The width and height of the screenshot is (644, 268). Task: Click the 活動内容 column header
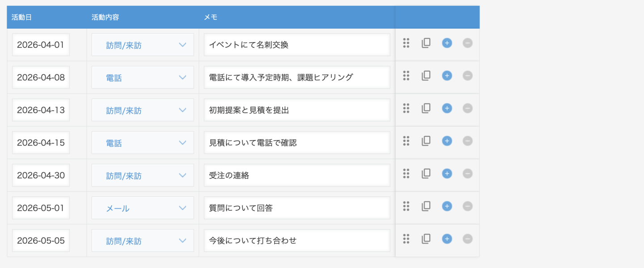pyautogui.click(x=105, y=17)
